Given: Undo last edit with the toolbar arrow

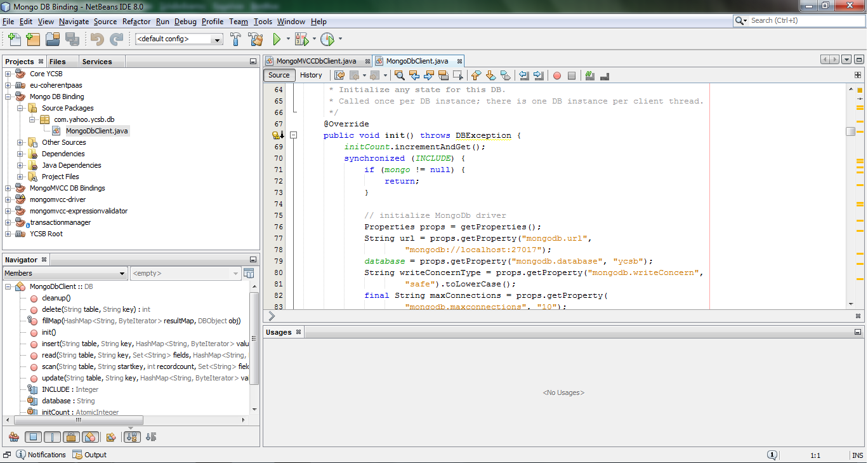Looking at the screenshot, I should 97,39.
